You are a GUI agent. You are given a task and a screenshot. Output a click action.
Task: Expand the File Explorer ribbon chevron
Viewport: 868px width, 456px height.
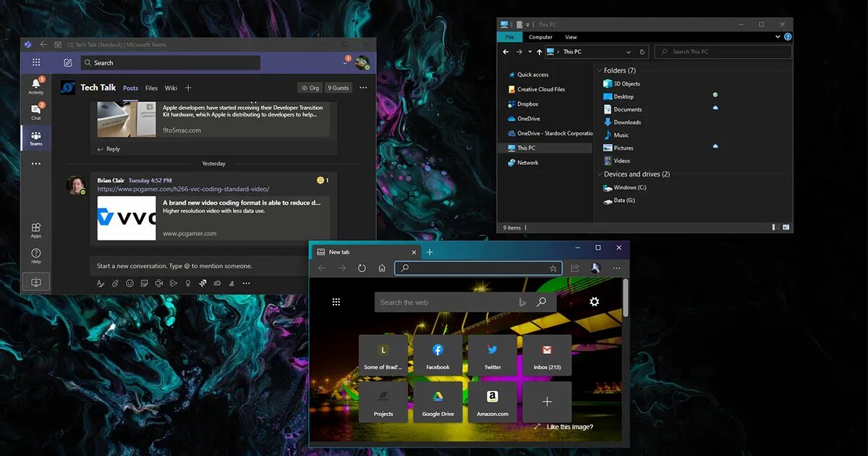coord(778,37)
